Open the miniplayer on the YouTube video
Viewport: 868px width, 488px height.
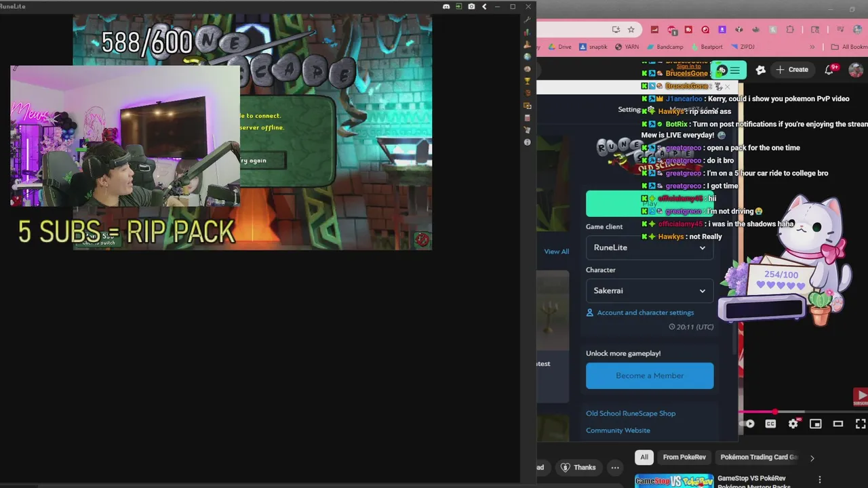pos(816,424)
